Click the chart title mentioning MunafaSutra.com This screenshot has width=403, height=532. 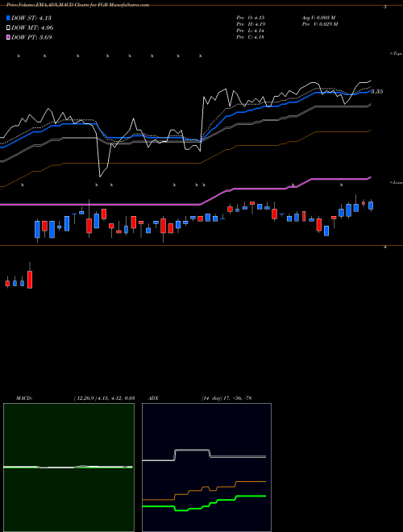pos(77,5)
